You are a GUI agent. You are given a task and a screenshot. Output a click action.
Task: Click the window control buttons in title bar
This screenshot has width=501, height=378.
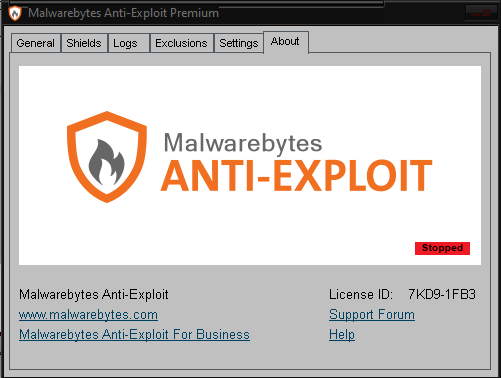(480, 13)
